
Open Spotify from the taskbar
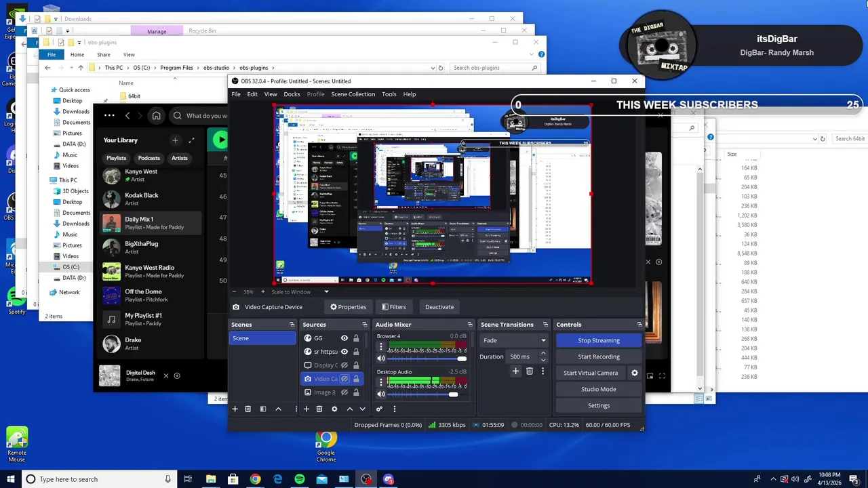(x=300, y=479)
